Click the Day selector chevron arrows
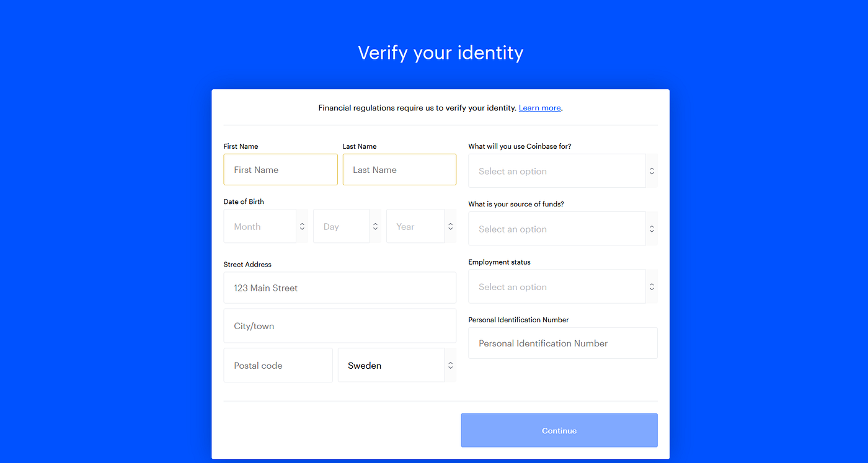The width and height of the screenshot is (868, 463). click(375, 227)
